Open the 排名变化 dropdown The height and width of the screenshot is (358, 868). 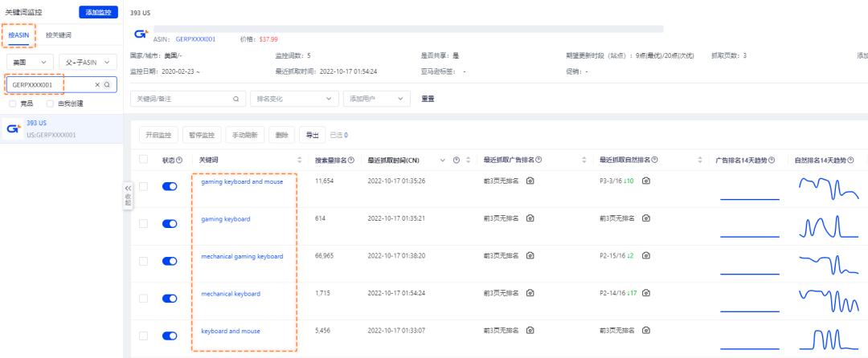tap(294, 99)
